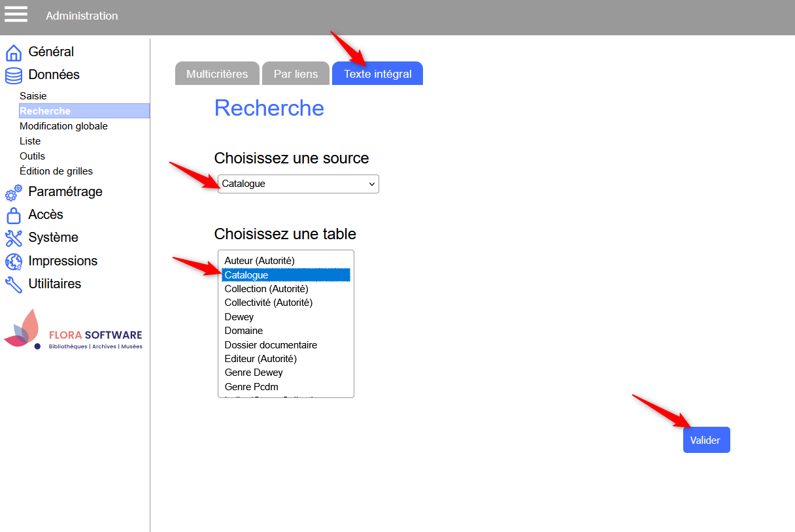The image size is (795, 532).
Task: Open the Liste submenu item
Action: (30, 141)
